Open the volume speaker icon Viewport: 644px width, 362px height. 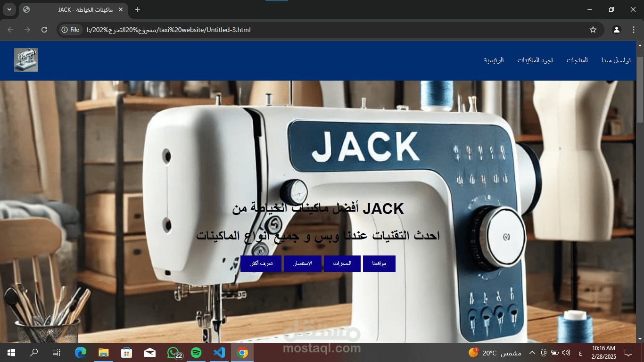566,353
